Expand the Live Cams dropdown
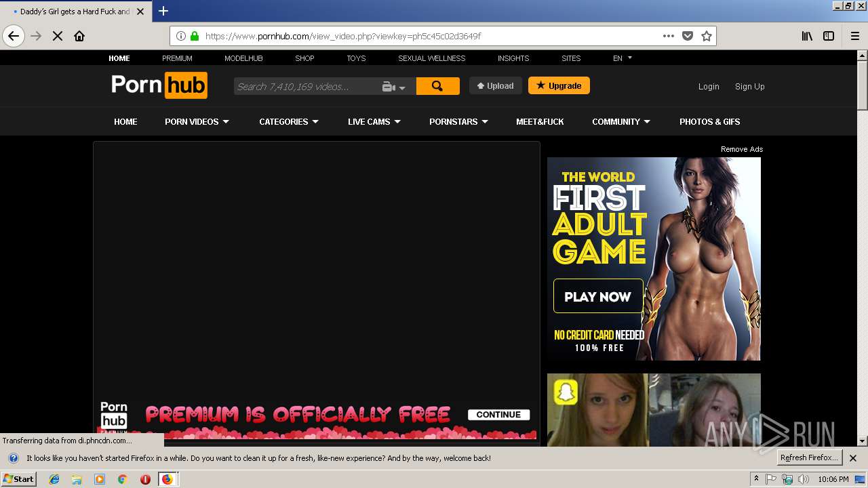The width and height of the screenshot is (868, 488). (374, 121)
